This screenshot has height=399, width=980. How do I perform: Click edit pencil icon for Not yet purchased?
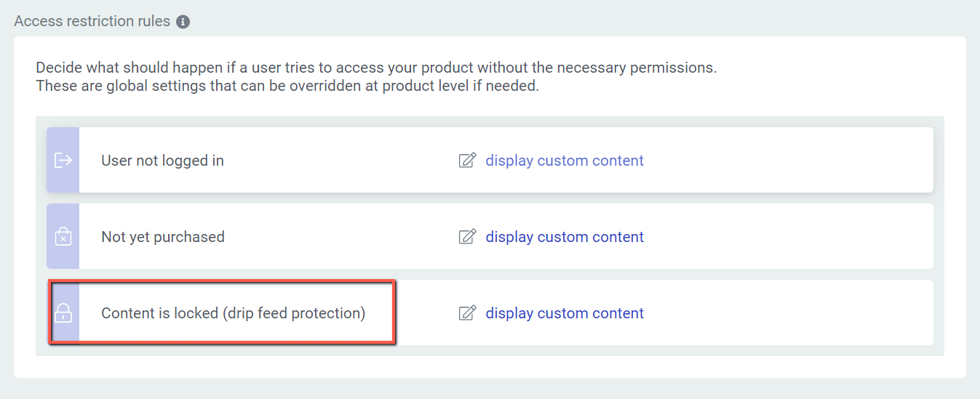467,237
